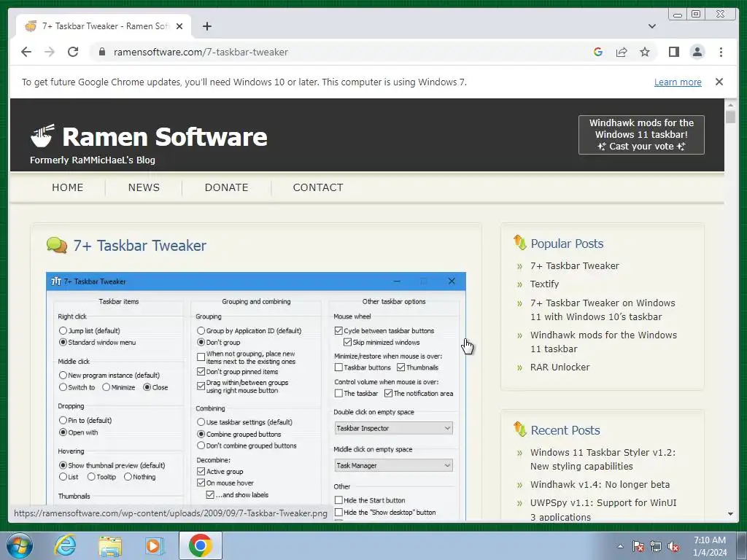Show hidden tray icons arrow

click(620, 546)
